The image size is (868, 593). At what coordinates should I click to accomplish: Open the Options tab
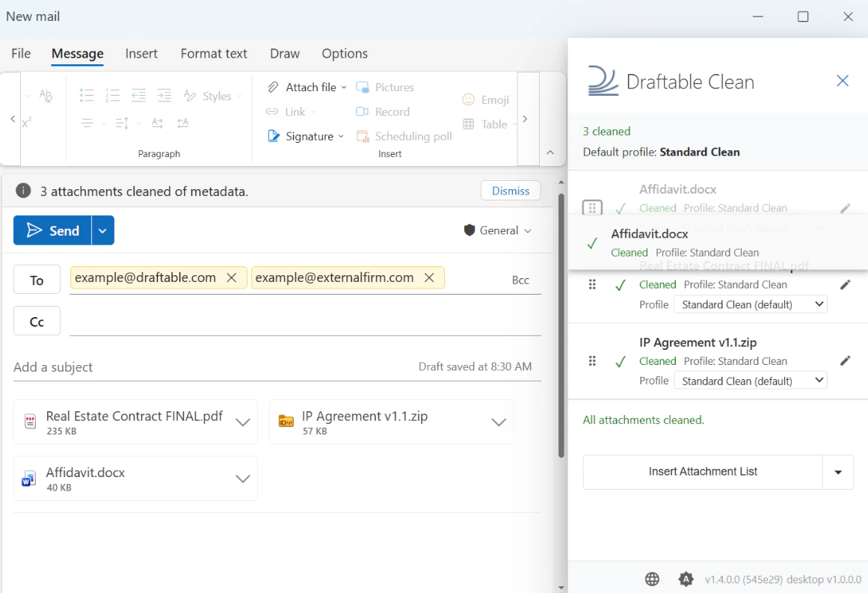pyautogui.click(x=345, y=53)
